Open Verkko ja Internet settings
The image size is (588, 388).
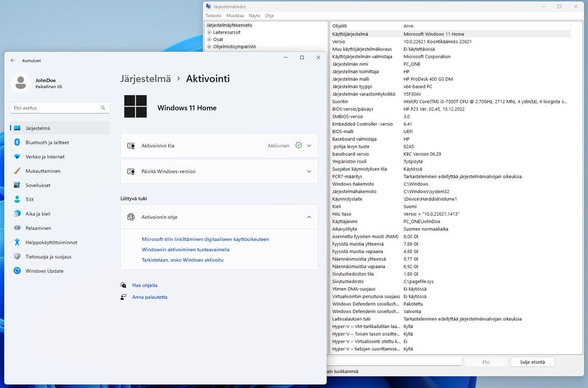coord(60,156)
